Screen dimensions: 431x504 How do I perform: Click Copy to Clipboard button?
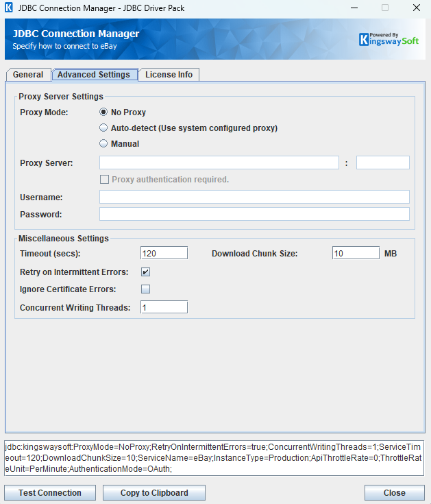(x=154, y=493)
